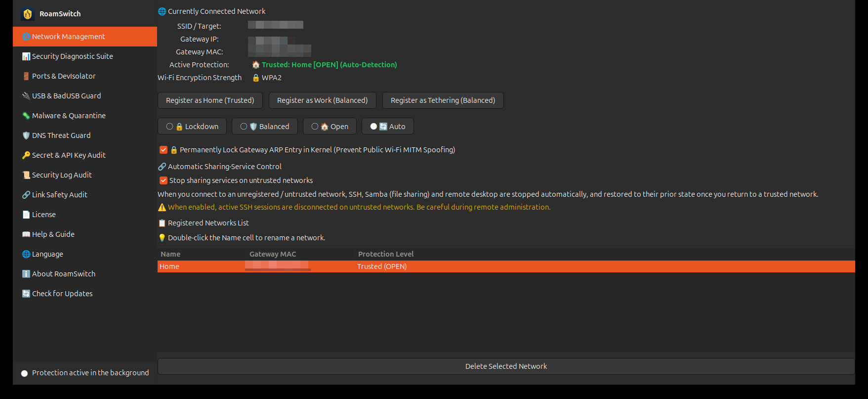Click the door icon beside Ports & DevIsolator
This screenshot has height=399, width=868.
pos(26,76)
